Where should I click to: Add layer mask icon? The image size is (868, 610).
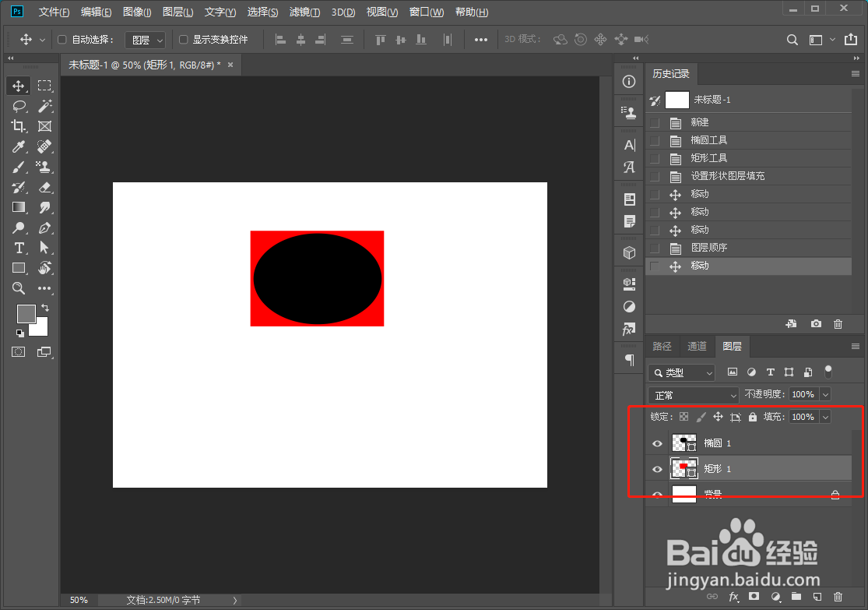tap(754, 597)
